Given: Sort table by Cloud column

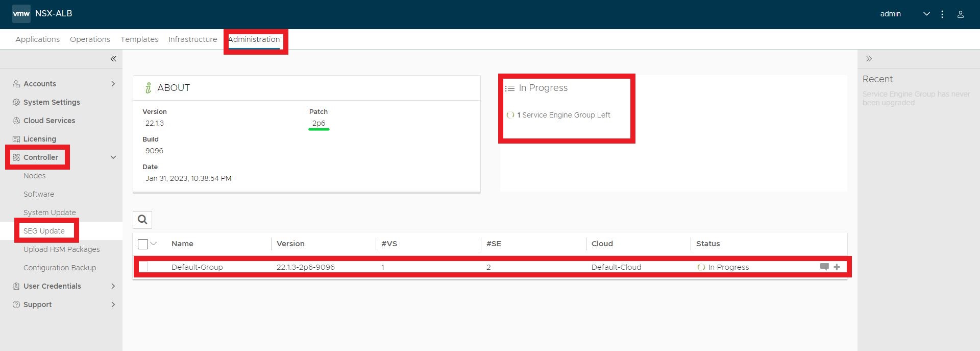Looking at the screenshot, I should click(x=602, y=244).
